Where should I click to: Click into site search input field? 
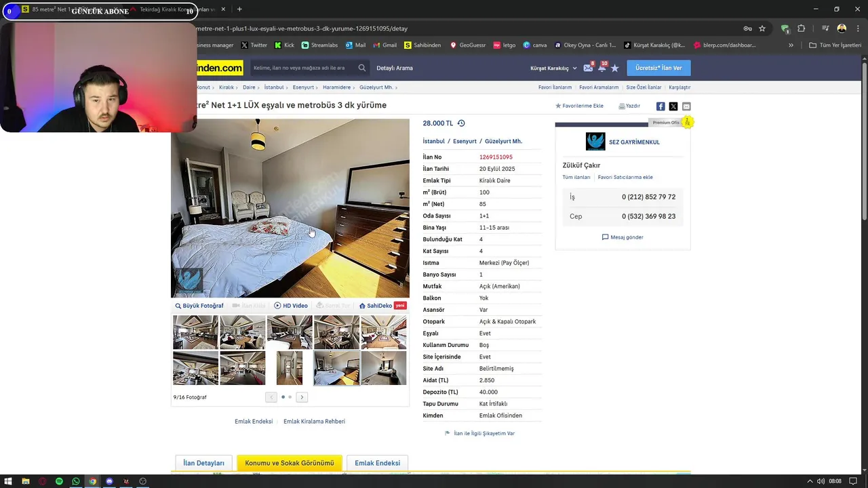(303, 68)
